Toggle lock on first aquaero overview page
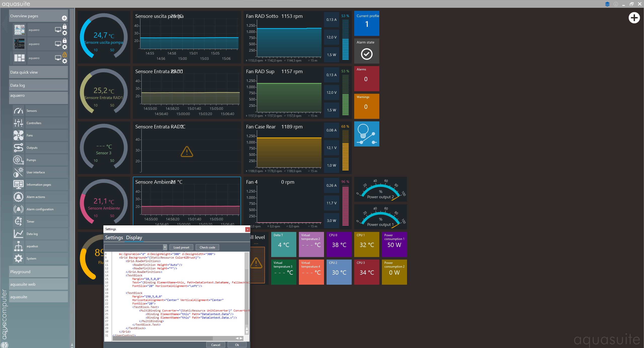The width and height of the screenshot is (644, 348). (65, 26)
